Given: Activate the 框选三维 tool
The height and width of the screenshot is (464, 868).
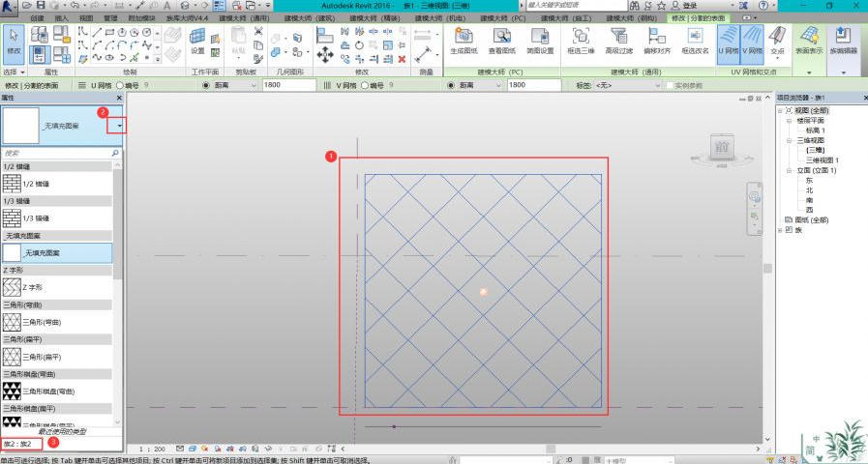Looking at the screenshot, I should point(581,42).
